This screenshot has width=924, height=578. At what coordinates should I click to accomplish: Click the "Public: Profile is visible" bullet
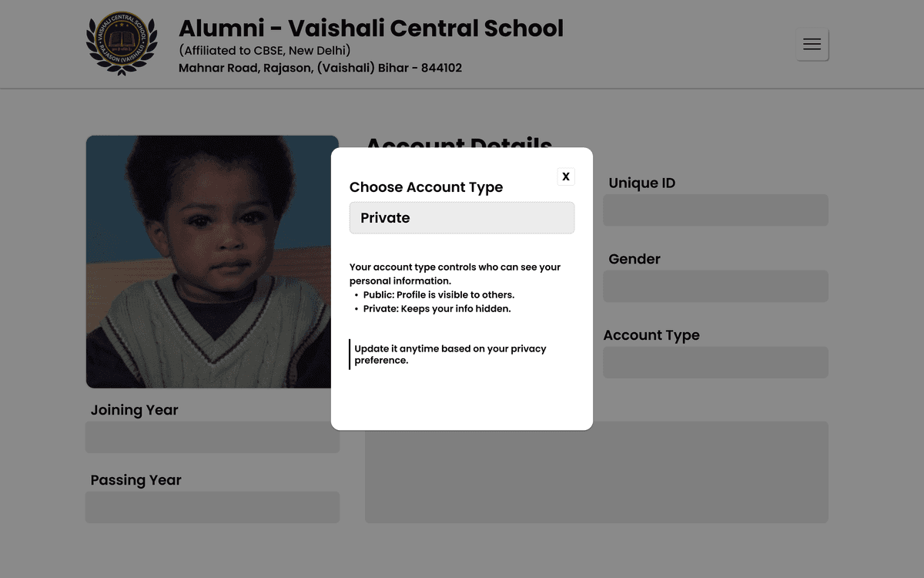coord(438,295)
